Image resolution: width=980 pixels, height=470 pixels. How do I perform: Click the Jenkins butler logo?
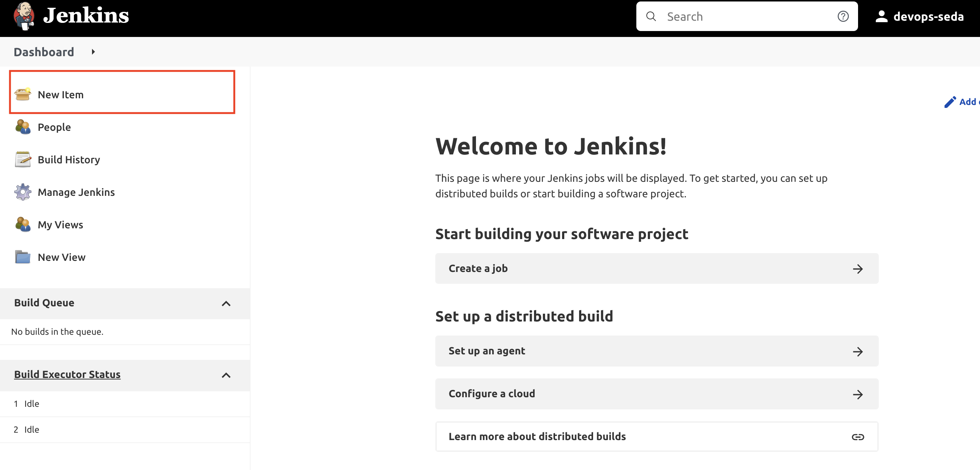coord(24,16)
